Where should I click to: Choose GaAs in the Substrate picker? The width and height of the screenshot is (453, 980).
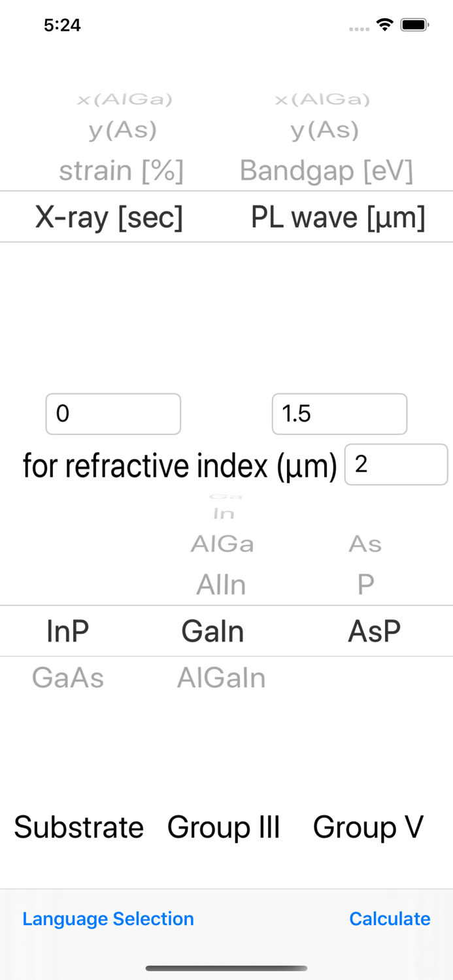tap(68, 678)
